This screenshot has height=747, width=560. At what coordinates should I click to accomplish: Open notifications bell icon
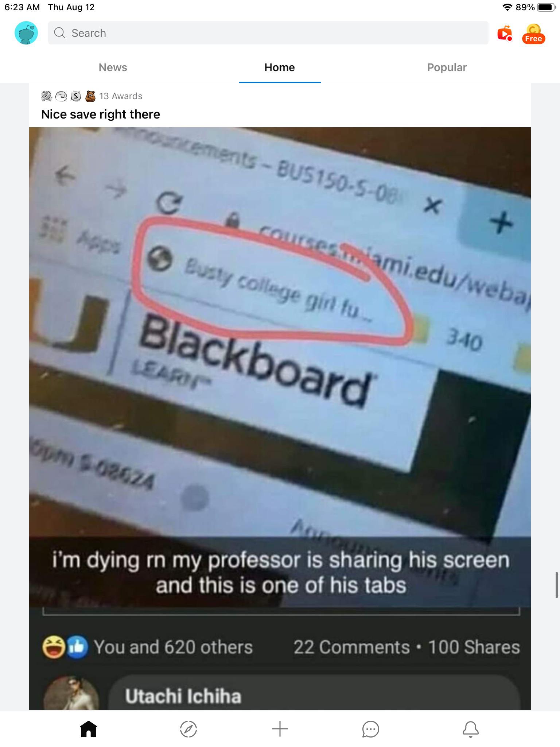click(x=471, y=729)
